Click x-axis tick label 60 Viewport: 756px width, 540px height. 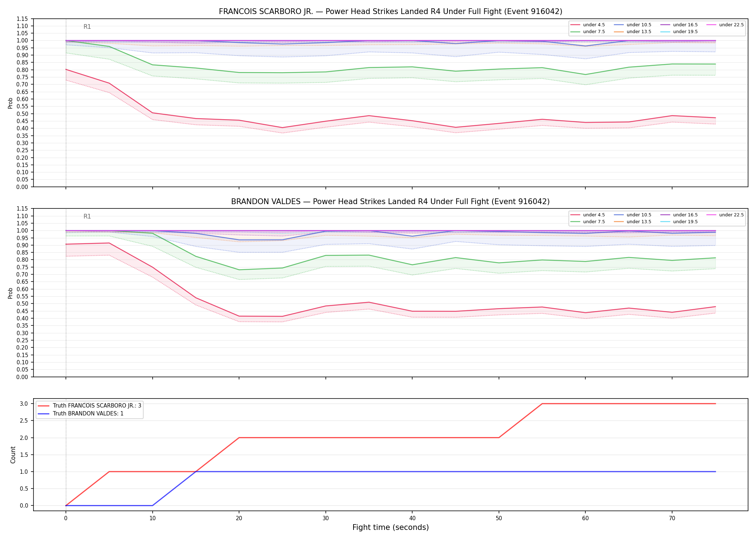(x=585, y=518)
